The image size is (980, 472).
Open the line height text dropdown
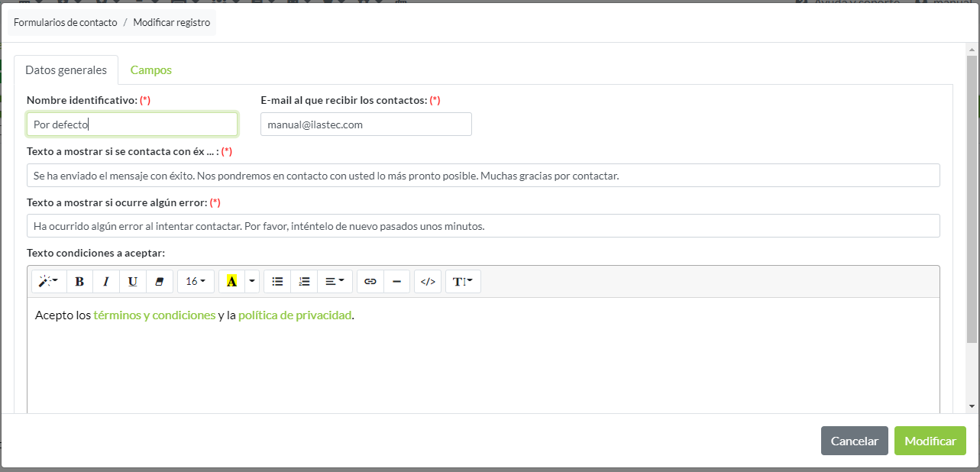tap(463, 282)
